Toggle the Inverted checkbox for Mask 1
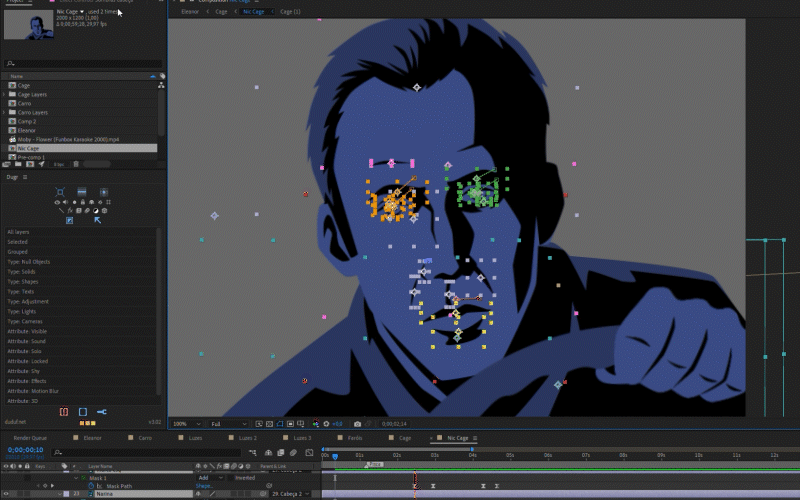This screenshot has width=800, height=500. point(231,478)
